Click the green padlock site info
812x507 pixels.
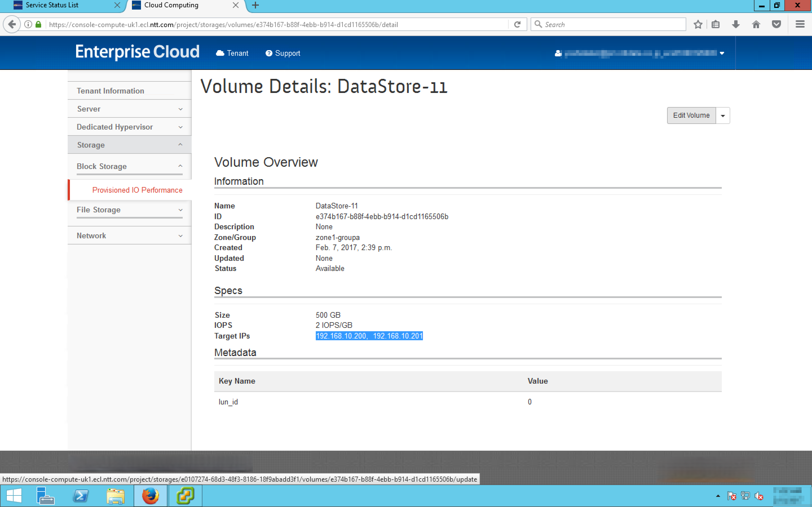click(38, 25)
